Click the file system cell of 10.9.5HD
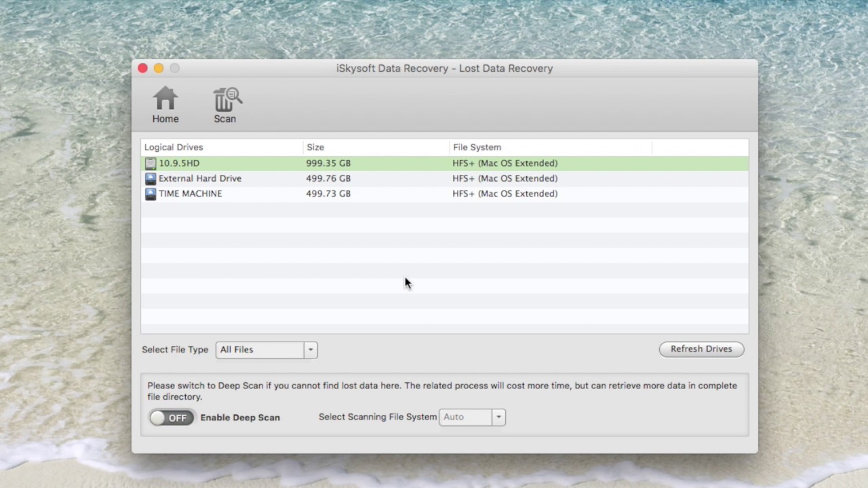This screenshot has height=488, width=868. pos(505,163)
